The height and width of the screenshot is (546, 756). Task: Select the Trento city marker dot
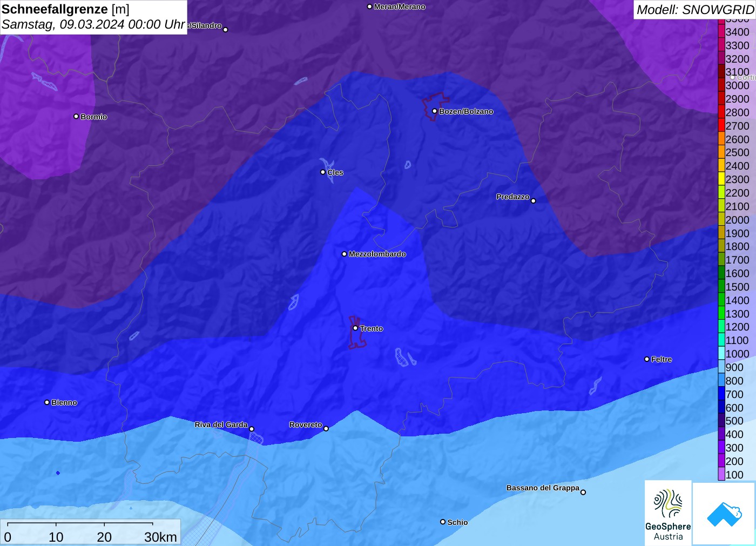click(355, 328)
